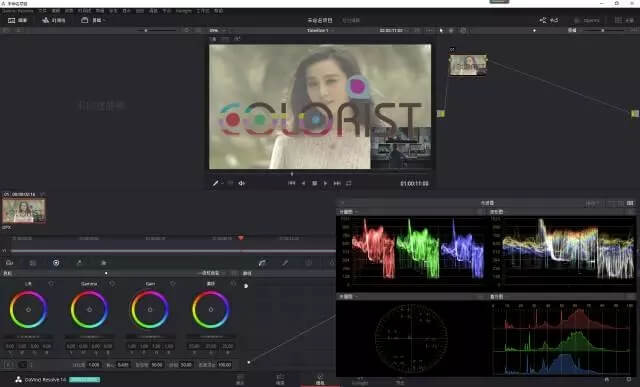
Task: Click the node graph green source connector
Action: [x=441, y=113]
